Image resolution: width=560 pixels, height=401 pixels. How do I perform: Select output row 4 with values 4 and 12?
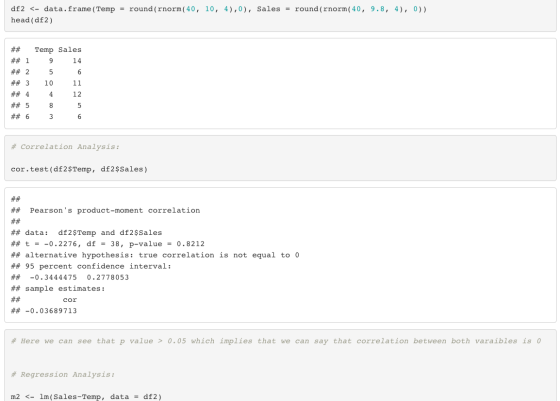(46, 94)
